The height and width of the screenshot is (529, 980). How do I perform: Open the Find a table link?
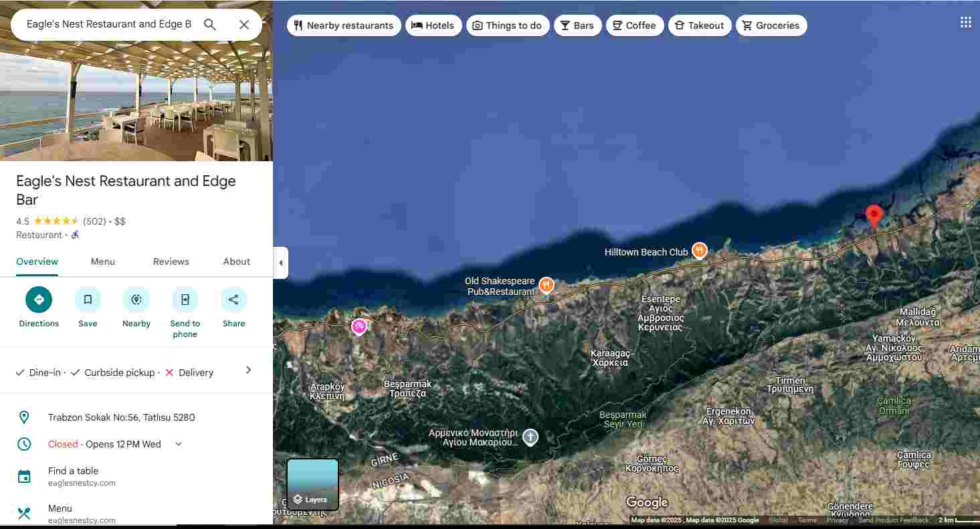coord(73,471)
